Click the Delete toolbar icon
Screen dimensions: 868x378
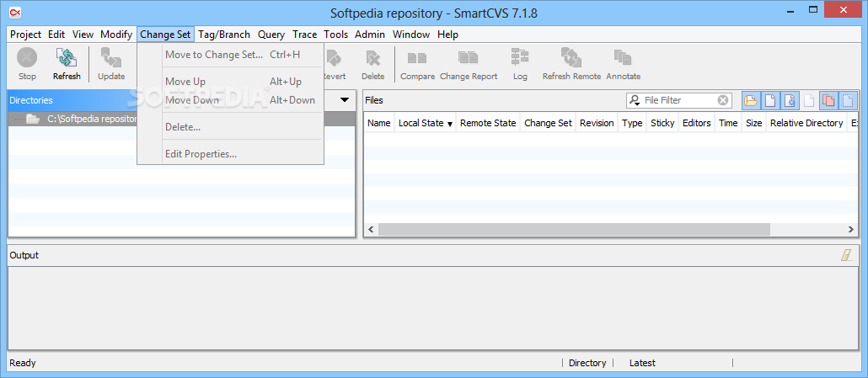pos(373,58)
